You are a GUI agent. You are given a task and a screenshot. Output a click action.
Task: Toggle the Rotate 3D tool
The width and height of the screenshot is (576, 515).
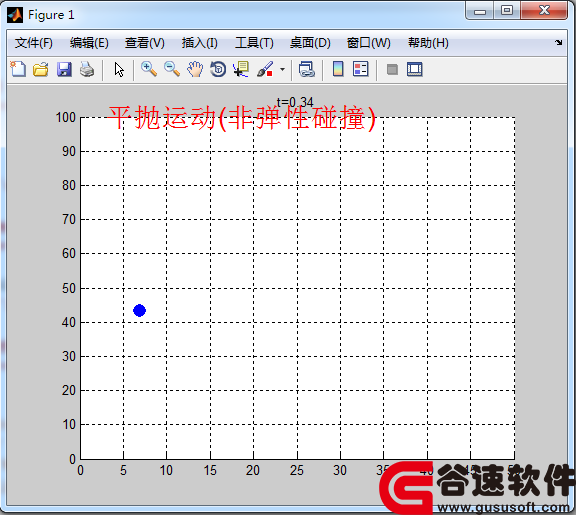[218, 69]
